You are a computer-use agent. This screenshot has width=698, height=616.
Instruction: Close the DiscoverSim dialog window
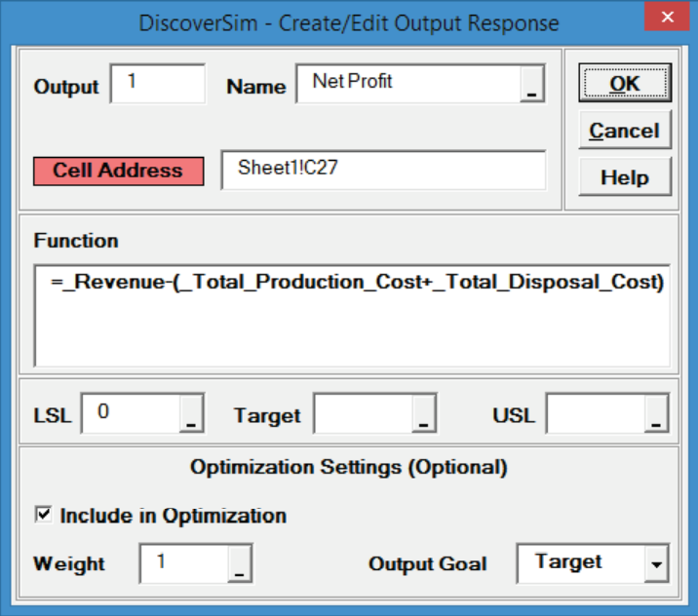[667, 19]
